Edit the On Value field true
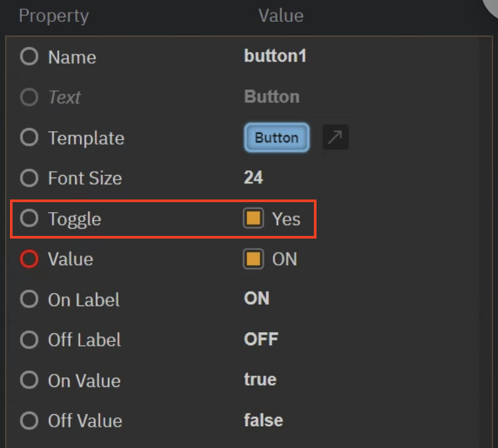498x448 pixels. click(260, 380)
